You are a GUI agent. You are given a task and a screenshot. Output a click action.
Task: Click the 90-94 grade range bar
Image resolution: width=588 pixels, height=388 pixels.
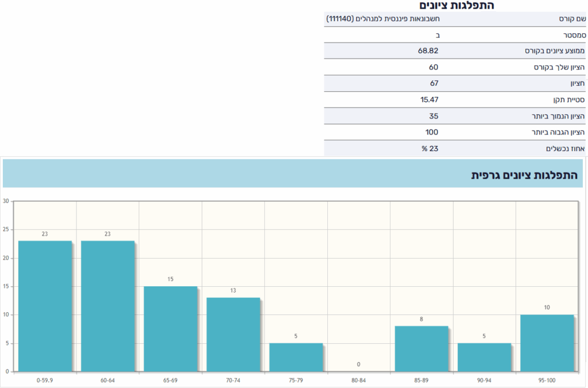point(484,357)
